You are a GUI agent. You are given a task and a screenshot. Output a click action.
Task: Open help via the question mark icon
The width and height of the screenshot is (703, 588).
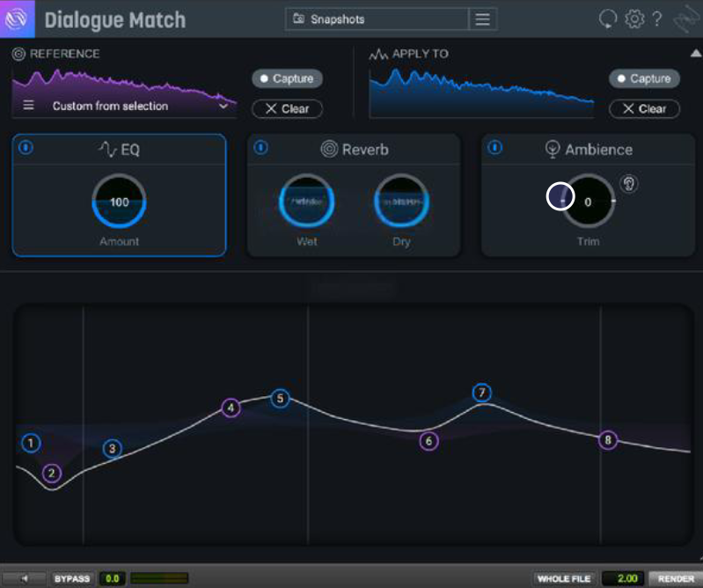coord(657,18)
